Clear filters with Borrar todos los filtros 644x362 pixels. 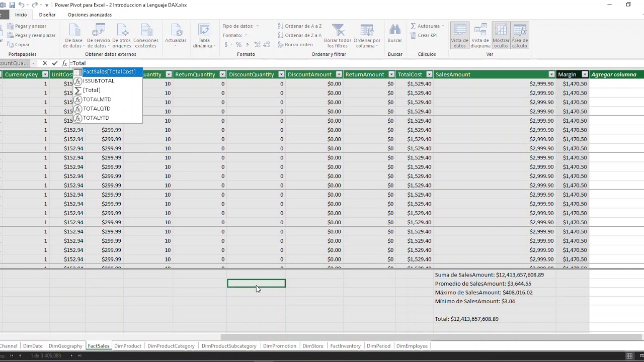point(338,36)
